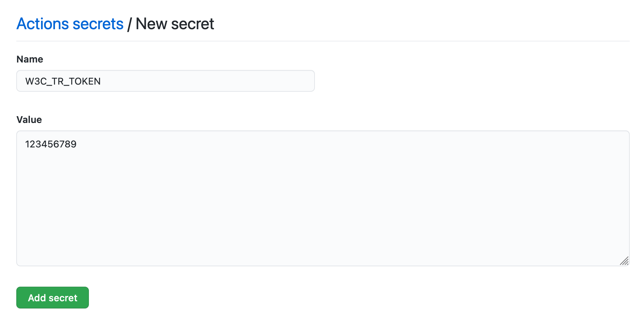The height and width of the screenshot is (322, 644).
Task: Place cursor on 123456789 value text
Action: (x=51, y=144)
